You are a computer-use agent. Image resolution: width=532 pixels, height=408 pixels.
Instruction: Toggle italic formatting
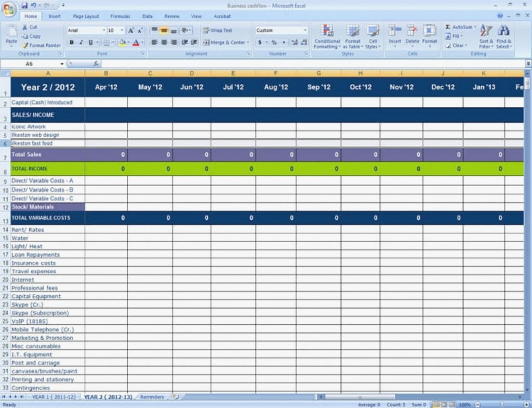point(81,42)
